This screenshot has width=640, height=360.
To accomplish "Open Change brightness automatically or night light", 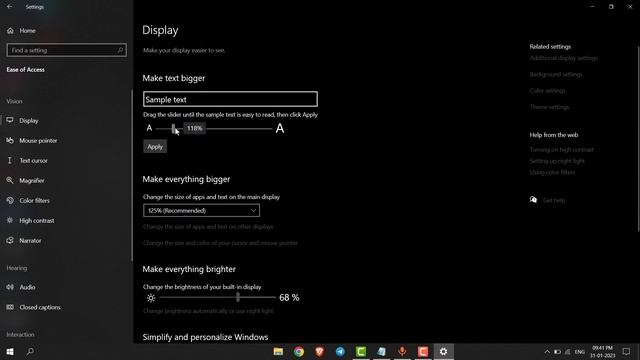I will coord(208,311).
